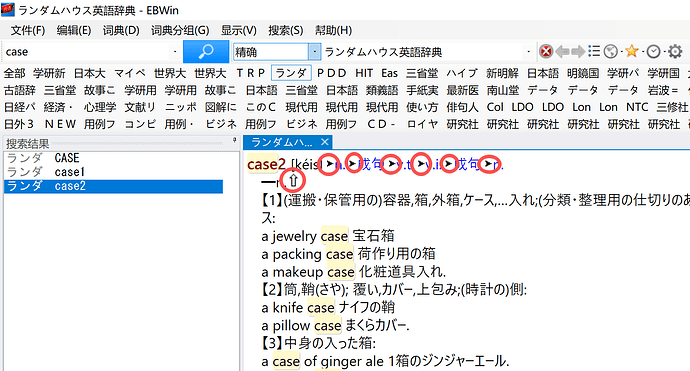Open the dropdown next to the star icon
Screen dimensions: 690x371
(x=642, y=52)
